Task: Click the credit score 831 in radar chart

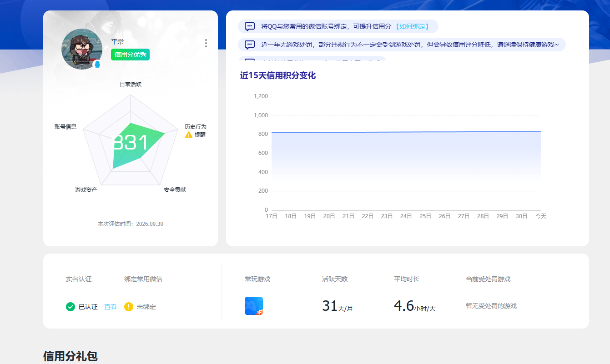Action: (131, 143)
